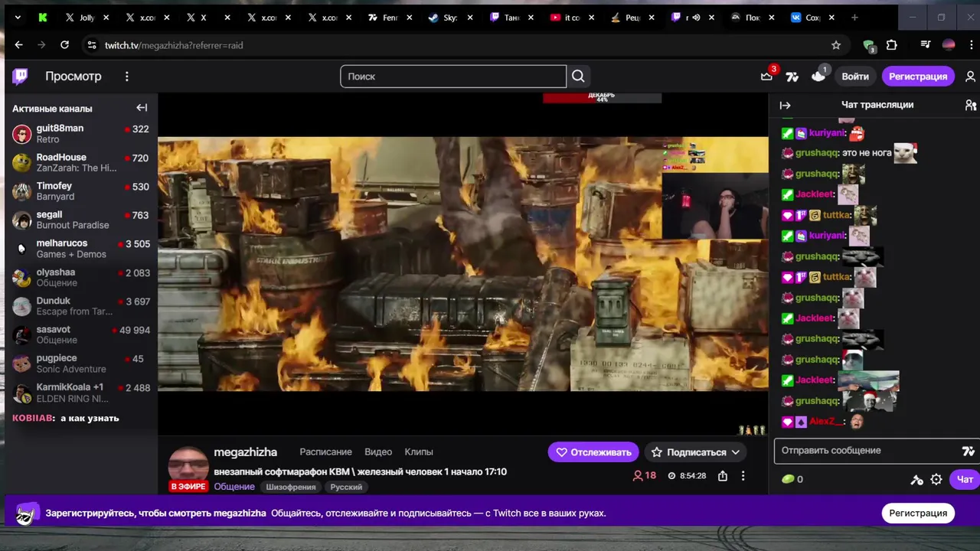Click the Просмотр browse link

tap(73, 76)
